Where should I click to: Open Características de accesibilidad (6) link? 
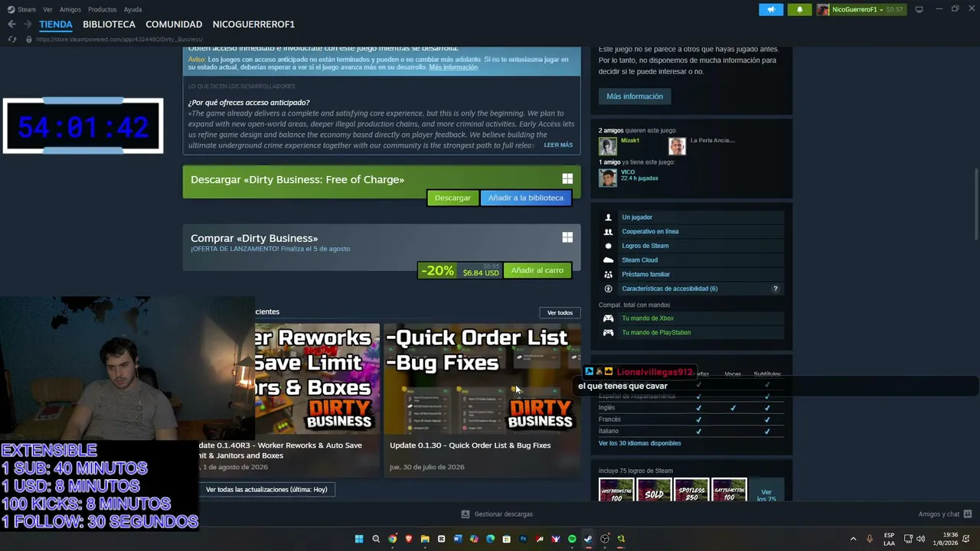click(x=669, y=289)
